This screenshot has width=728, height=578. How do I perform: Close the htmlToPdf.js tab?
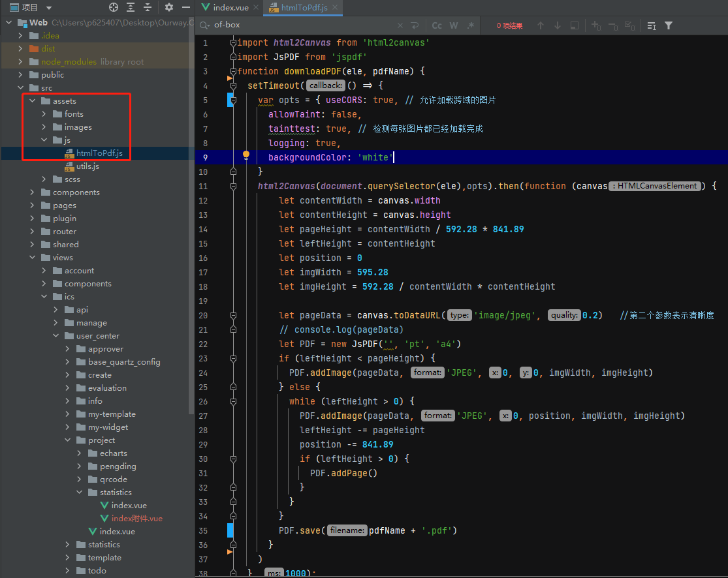[335, 7]
